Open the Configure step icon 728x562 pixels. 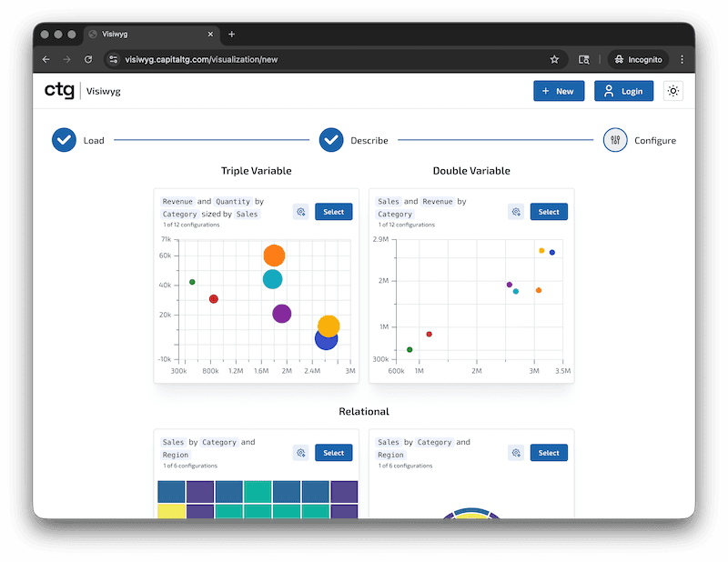[x=615, y=140]
